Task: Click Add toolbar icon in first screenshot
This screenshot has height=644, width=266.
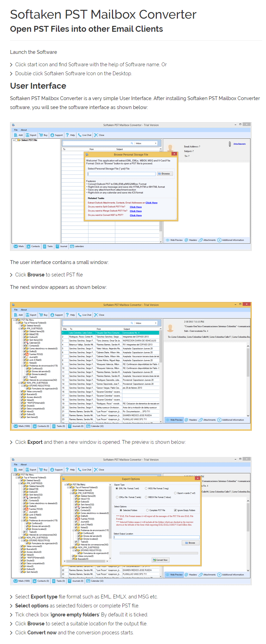Action: (x=16, y=135)
